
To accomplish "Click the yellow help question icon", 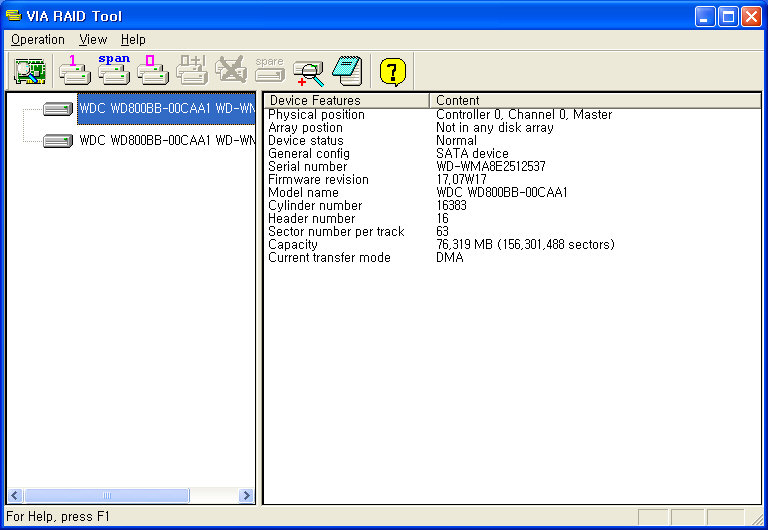I will pyautogui.click(x=392, y=72).
